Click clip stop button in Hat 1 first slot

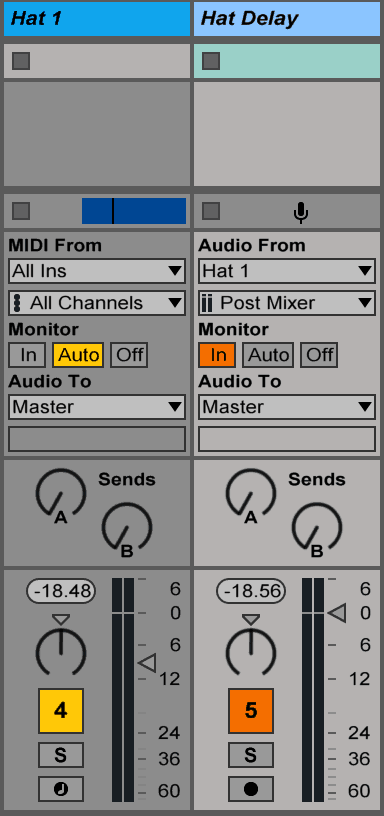21,61
